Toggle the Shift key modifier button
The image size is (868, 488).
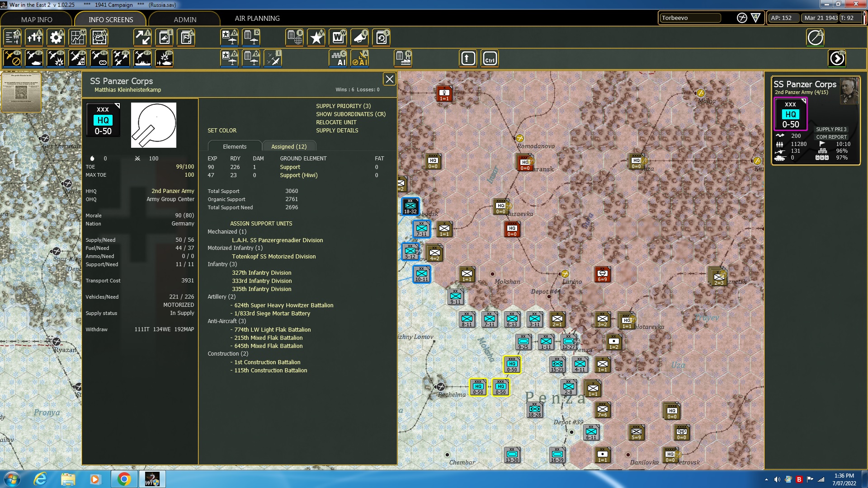tap(468, 59)
